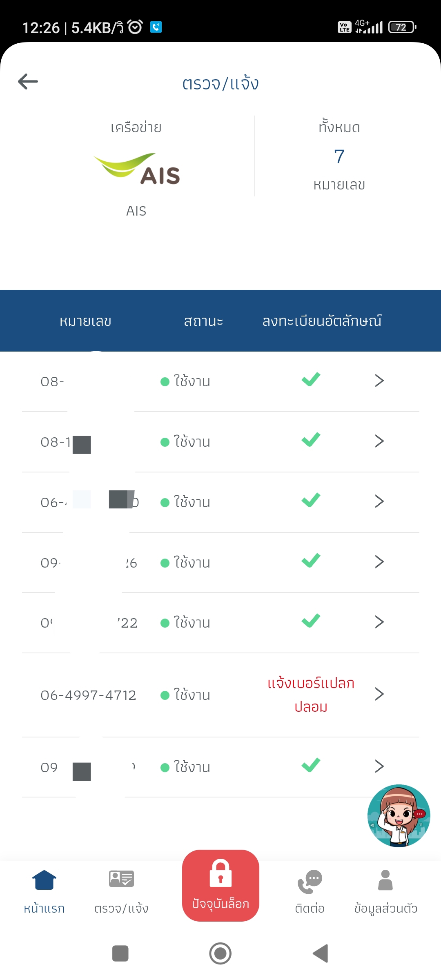Tap the green checkmark in first row
This screenshot has height=980, width=441.
(311, 379)
